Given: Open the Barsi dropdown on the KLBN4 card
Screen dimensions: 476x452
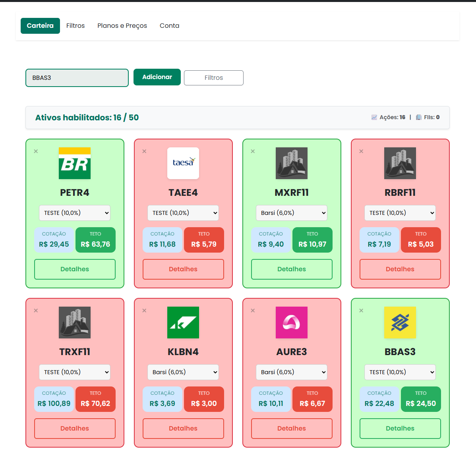Looking at the screenshot, I should [183, 372].
